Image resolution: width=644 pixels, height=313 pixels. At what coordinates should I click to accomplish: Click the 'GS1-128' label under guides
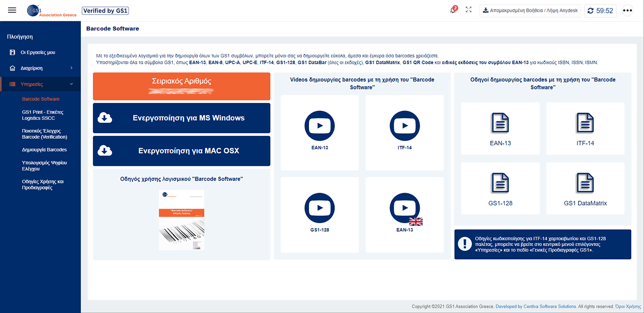pyautogui.click(x=500, y=203)
